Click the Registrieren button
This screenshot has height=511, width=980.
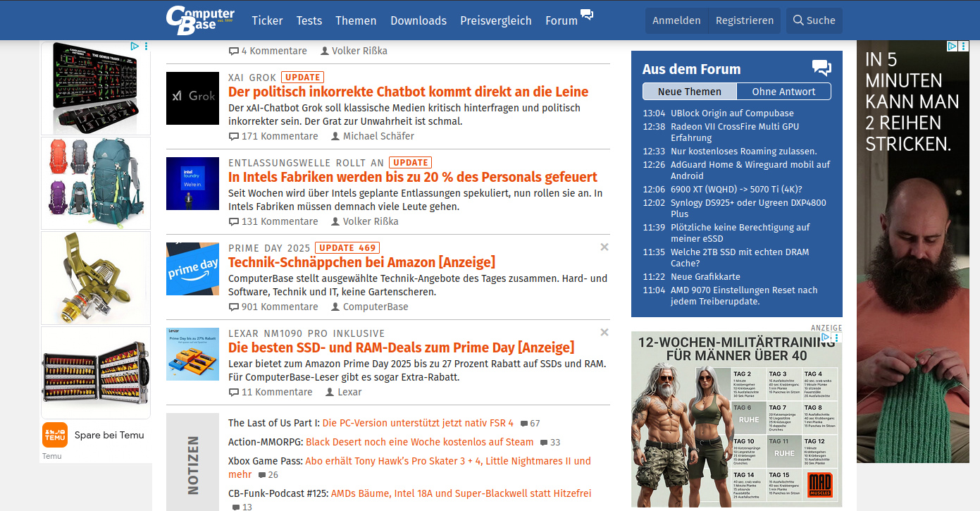(x=745, y=20)
